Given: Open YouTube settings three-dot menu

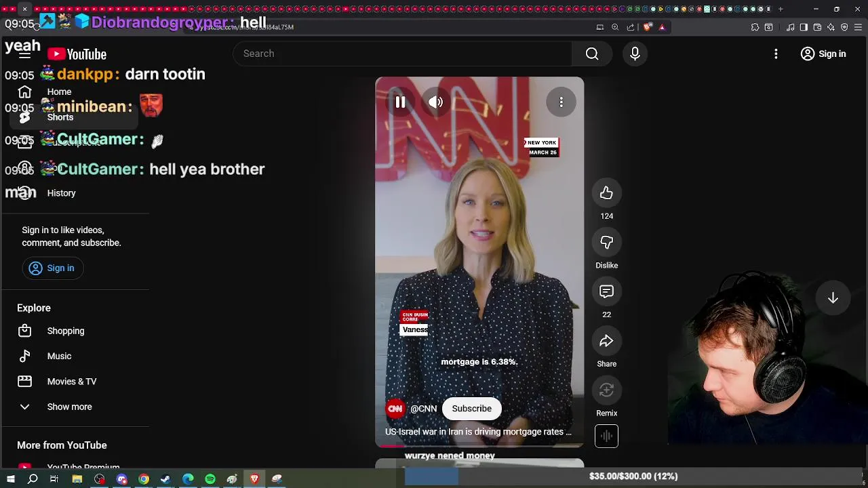Looking at the screenshot, I should point(776,54).
